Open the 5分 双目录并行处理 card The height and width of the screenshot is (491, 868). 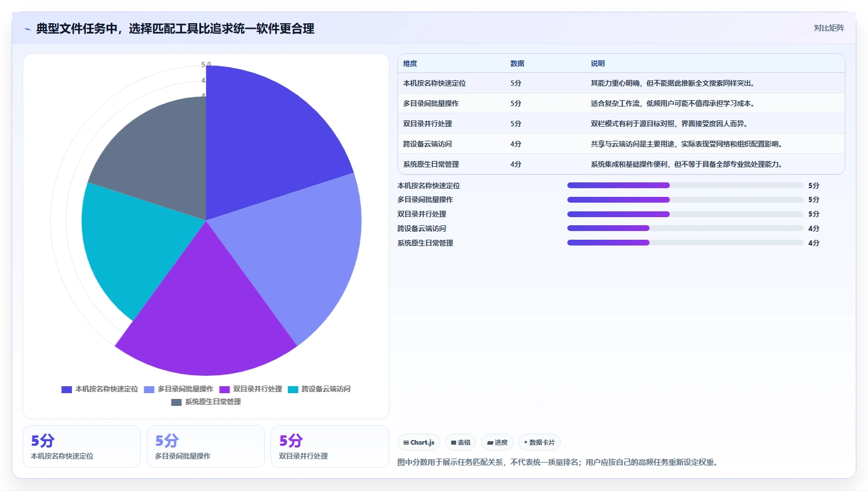click(330, 446)
